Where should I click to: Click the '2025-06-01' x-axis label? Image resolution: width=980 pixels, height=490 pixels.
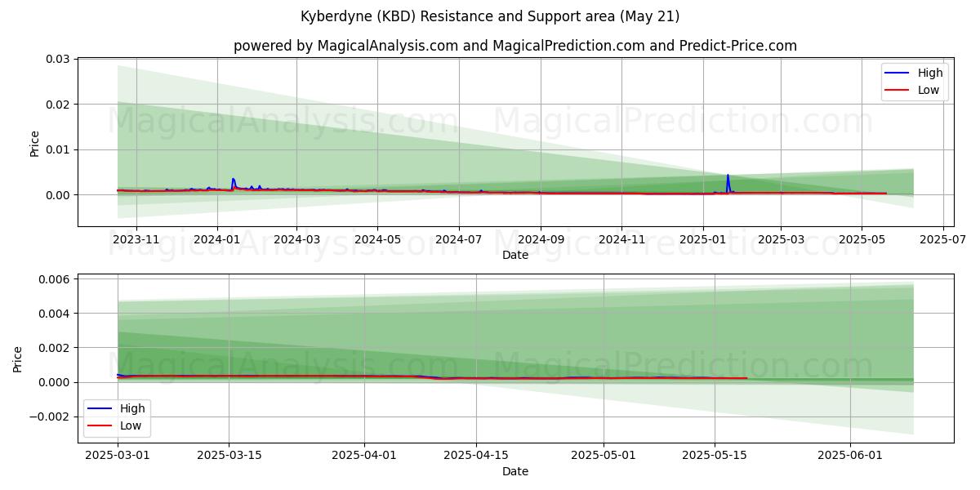(x=850, y=457)
